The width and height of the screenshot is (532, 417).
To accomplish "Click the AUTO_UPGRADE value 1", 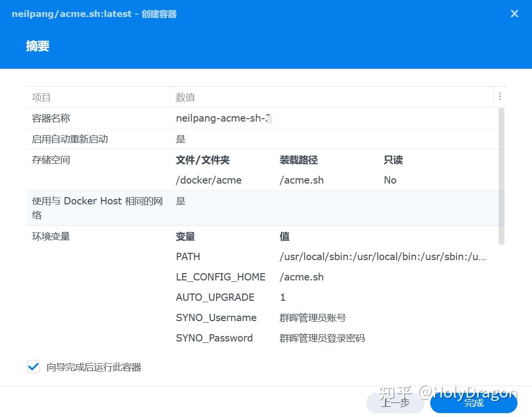I will (x=282, y=297).
